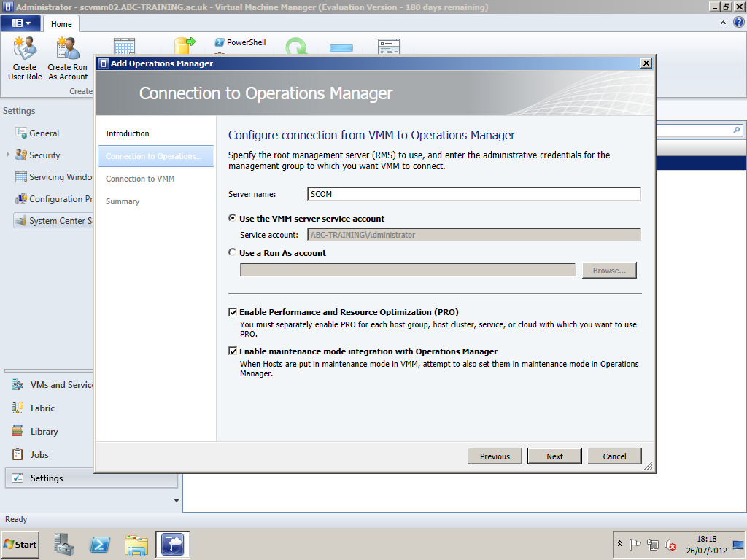Viewport: 747px width, 560px height.
Task: Click the search magnifier icon in main window
Action: click(737, 130)
